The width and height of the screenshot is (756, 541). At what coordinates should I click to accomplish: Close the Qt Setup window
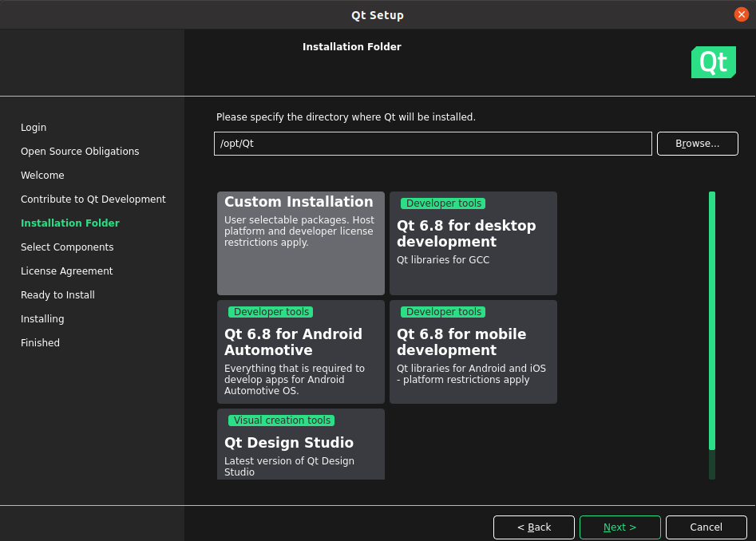741,14
